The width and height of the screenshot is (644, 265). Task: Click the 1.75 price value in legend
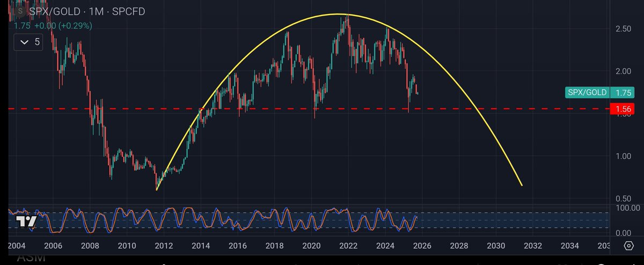(23, 25)
